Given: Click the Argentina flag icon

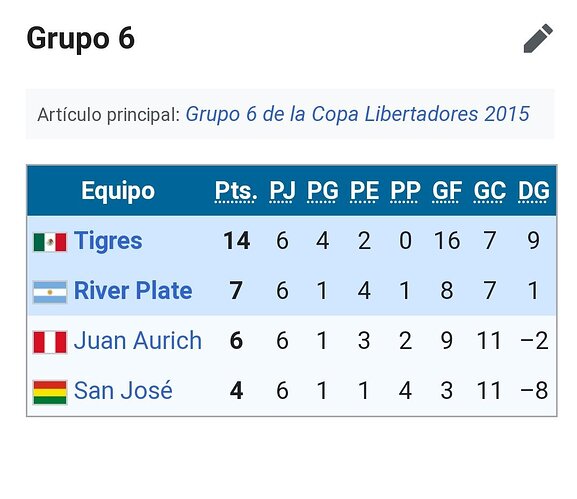Looking at the screenshot, I should pyautogui.click(x=50, y=292).
